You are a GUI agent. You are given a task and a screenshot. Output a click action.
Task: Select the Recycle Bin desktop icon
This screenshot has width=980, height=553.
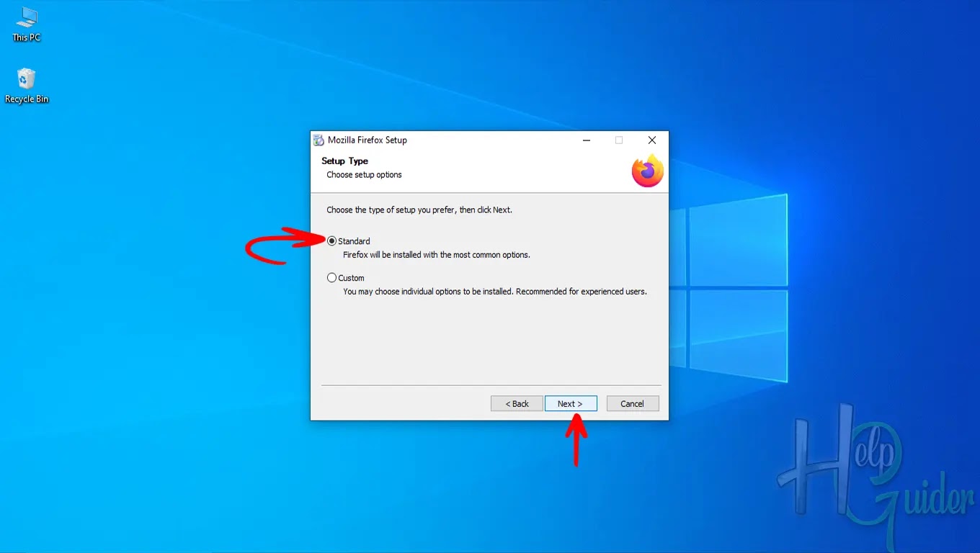[27, 86]
